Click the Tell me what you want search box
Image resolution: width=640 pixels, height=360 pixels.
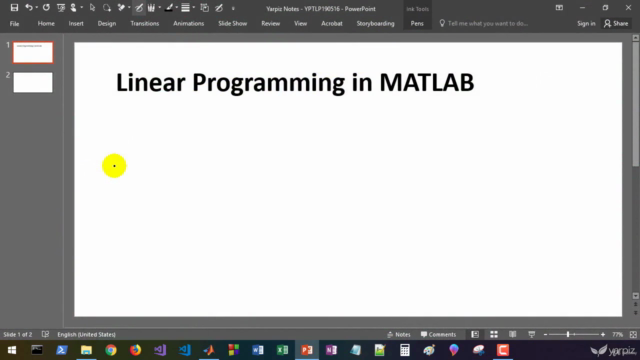tap(484, 24)
